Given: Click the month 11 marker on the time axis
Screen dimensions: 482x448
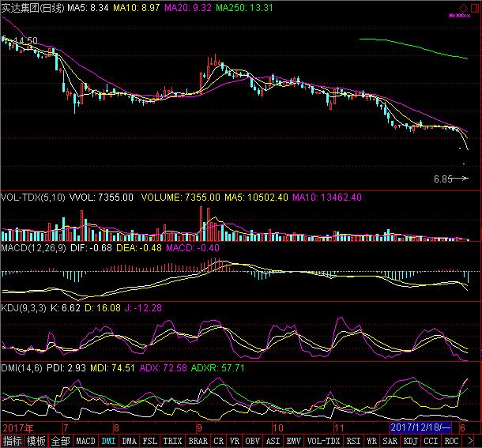Looking at the screenshot, I should point(339,427).
